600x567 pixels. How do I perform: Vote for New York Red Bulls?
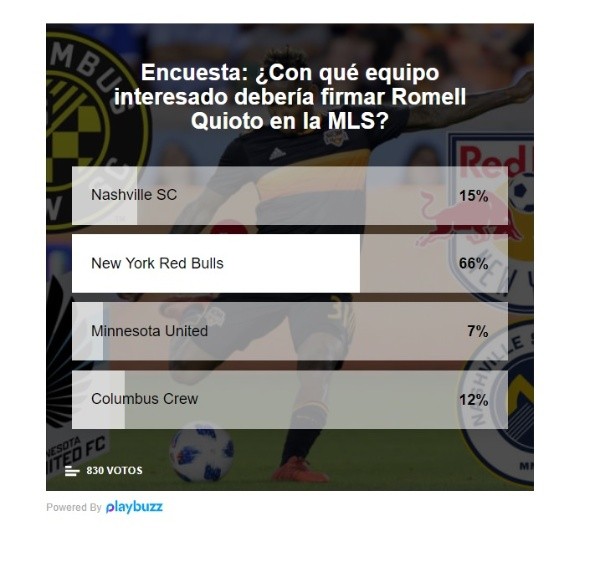point(290,264)
